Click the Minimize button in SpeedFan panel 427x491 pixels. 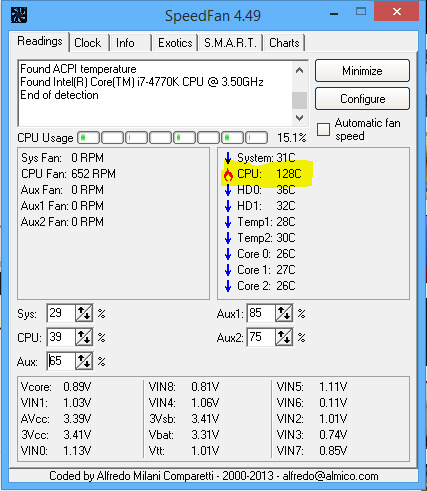[x=362, y=71]
